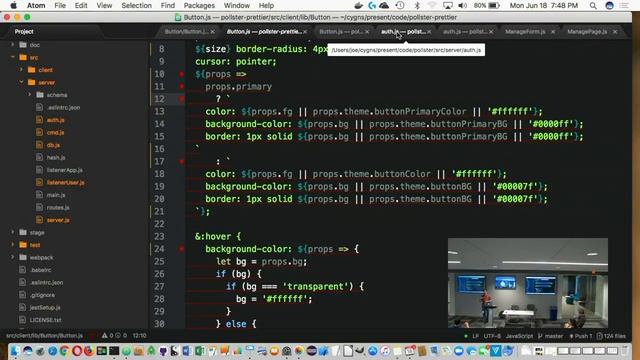The width and height of the screenshot is (640, 360).
Task: Click line number 22 in the gutter
Action: tap(159, 224)
